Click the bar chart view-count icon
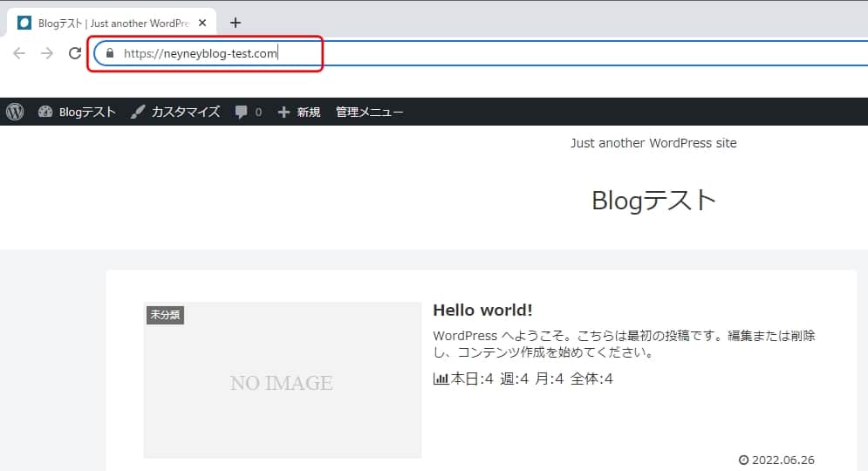 click(441, 379)
